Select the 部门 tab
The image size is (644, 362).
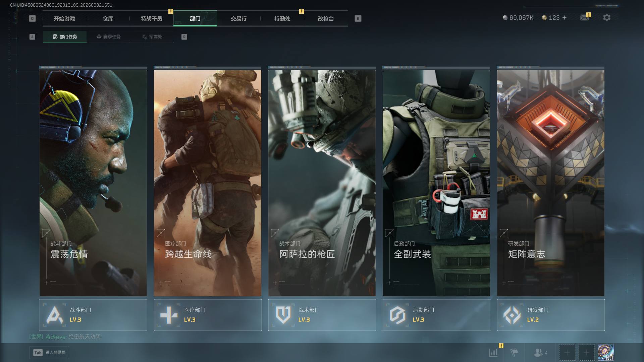(x=195, y=18)
